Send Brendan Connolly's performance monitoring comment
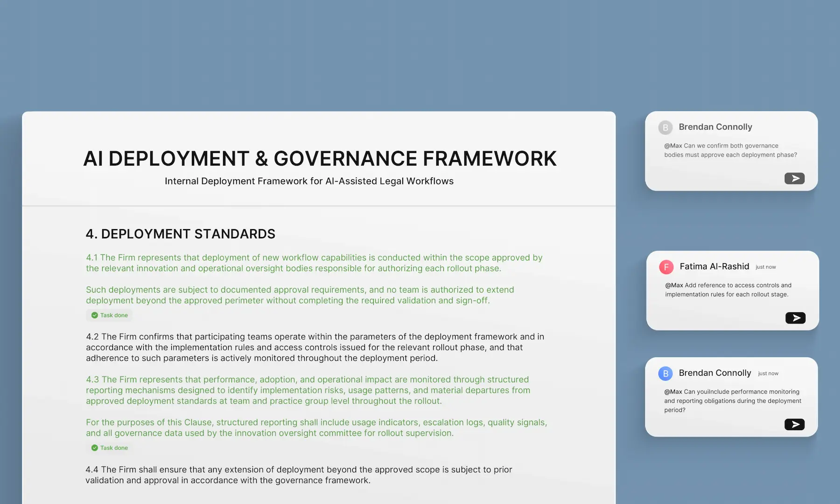 click(x=794, y=424)
